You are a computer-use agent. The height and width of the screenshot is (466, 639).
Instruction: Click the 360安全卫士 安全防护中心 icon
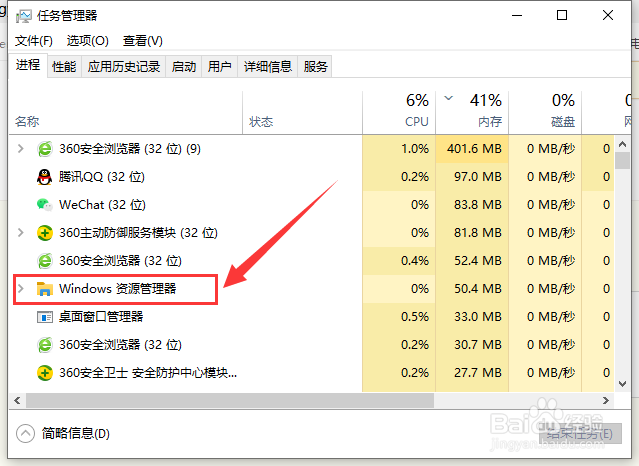point(44,373)
